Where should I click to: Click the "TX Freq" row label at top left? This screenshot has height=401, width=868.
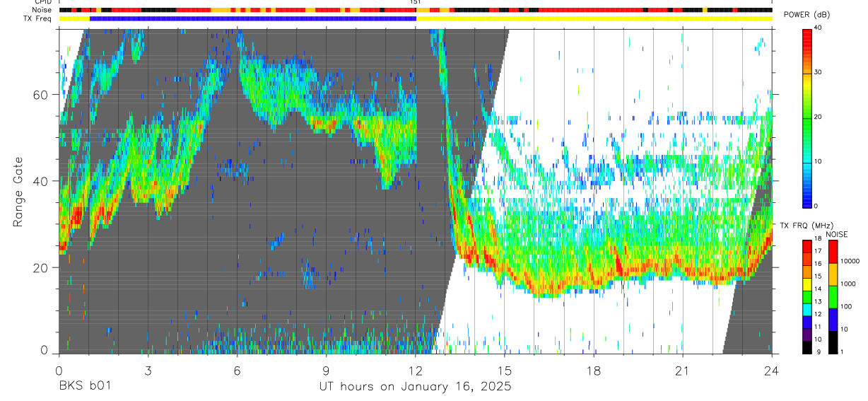coord(38,18)
